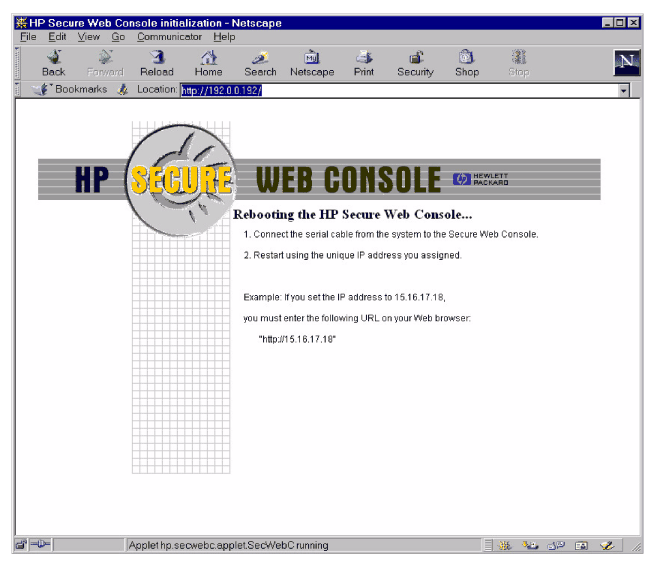
Task: Open the File menu
Action: click(28, 37)
